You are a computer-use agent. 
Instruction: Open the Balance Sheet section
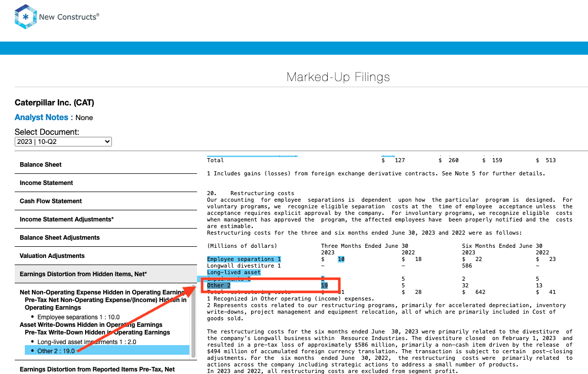106,165
